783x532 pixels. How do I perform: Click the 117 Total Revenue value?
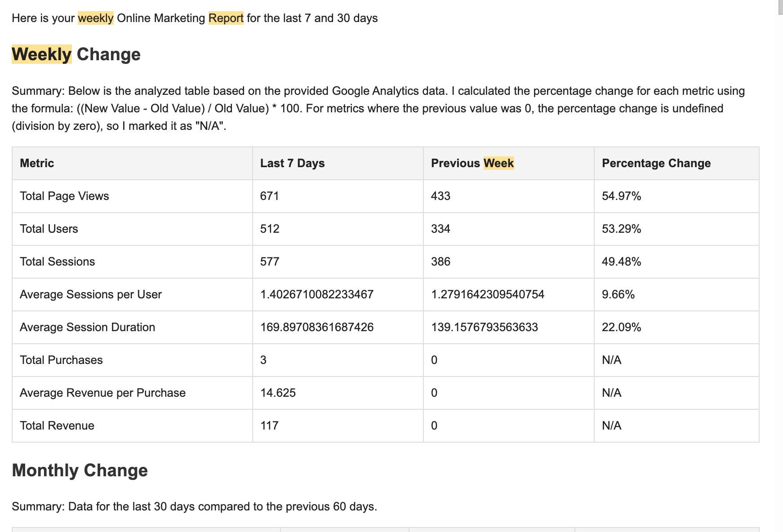pyautogui.click(x=269, y=426)
